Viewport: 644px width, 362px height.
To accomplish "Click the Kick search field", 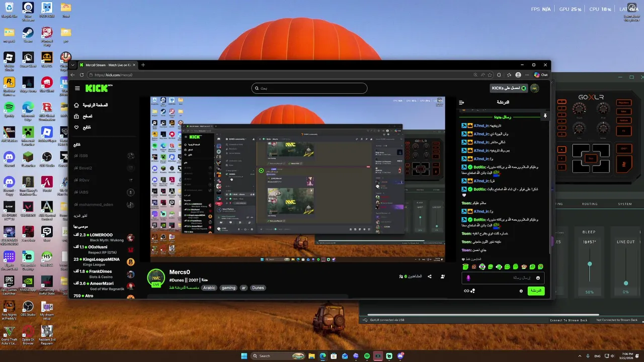I will [309, 88].
